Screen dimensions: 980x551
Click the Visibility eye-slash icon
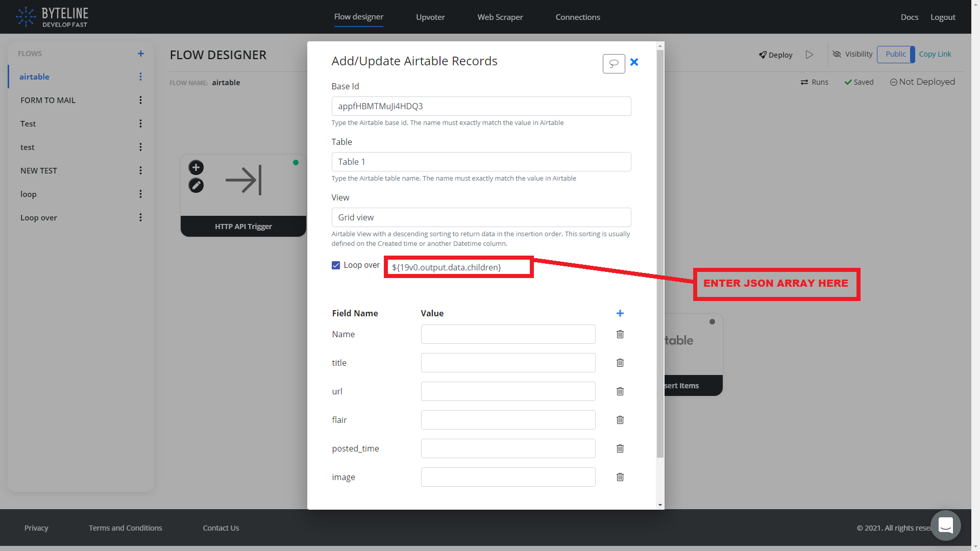click(x=837, y=54)
